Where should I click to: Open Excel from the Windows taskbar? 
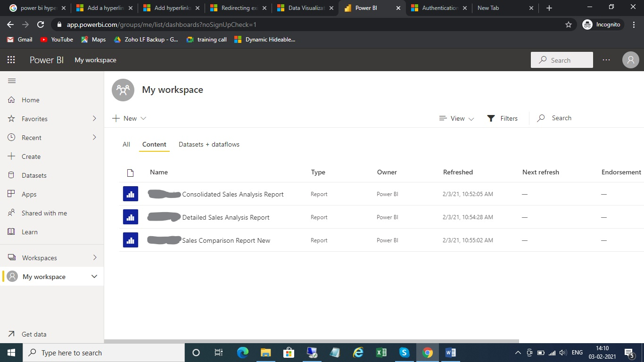(x=381, y=353)
